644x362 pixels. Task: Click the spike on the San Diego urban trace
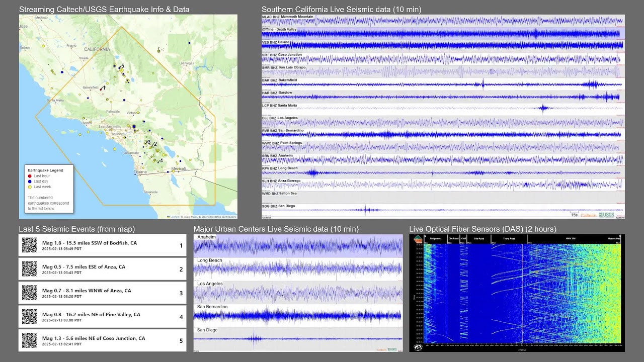pos(255,338)
